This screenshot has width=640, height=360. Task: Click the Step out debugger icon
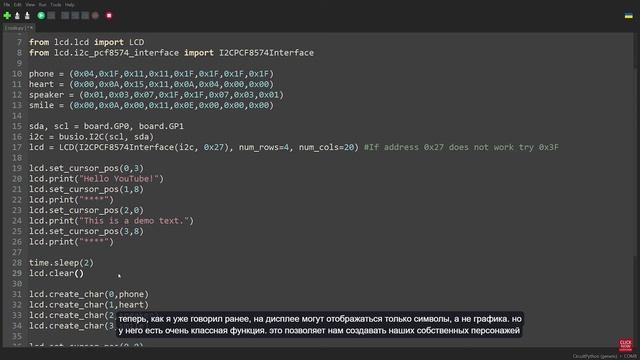click(x=85, y=16)
